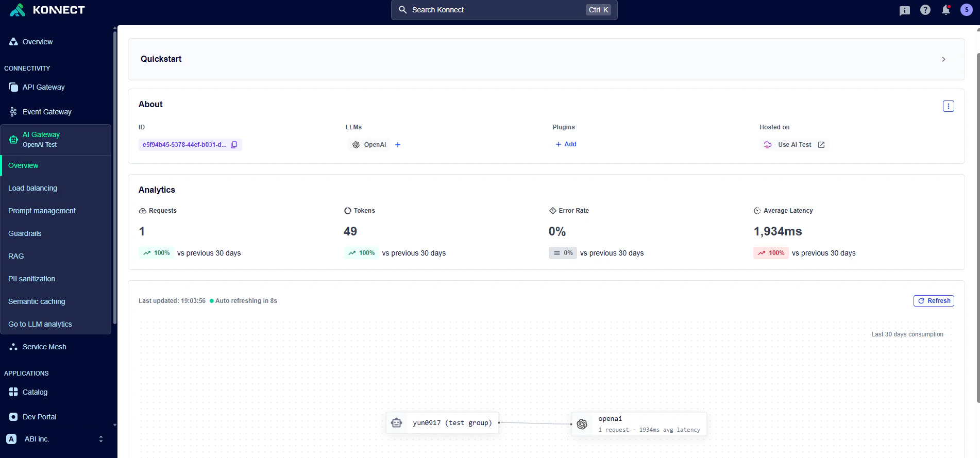Screen dimensions: 980x458
Task: Click the Service Mesh icon
Action: (13, 347)
